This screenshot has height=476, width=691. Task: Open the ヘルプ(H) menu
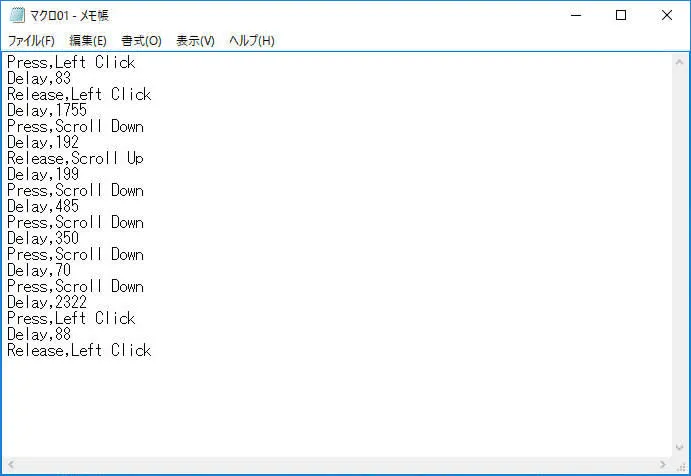pos(252,41)
